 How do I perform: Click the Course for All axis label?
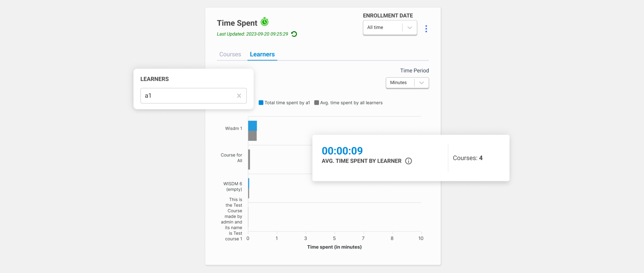pyautogui.click(x=232, y=158)
